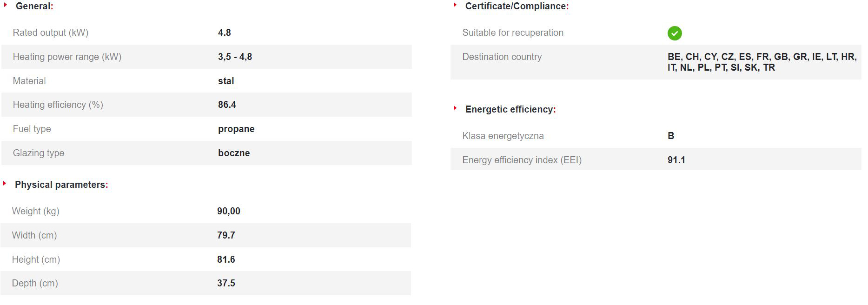Click the Glazing type value boczne
The width and height of the screenshot is (868, 305).
click(x=234, y=153)
